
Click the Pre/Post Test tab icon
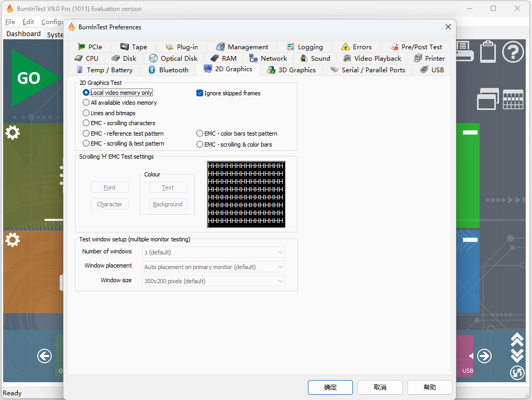(x=394, y=47)
